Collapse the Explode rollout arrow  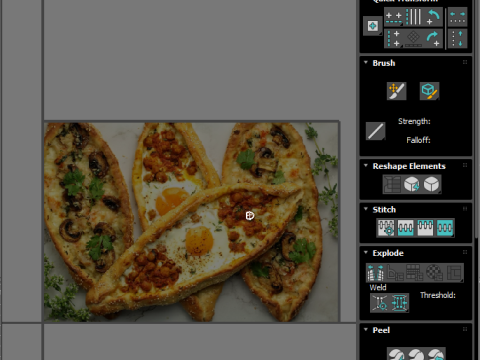coord(366,252)
